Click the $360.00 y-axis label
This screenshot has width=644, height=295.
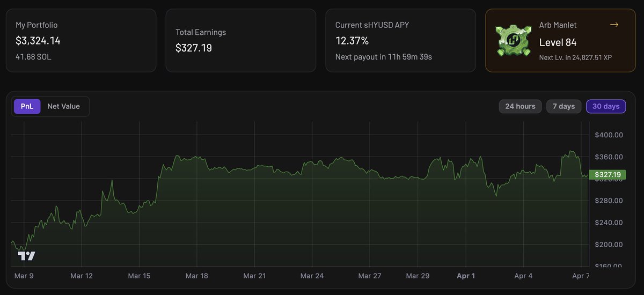pos(609,157)
